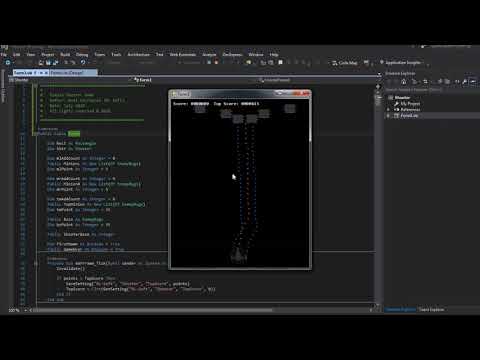Select the Shooter project node
The width and height of the screenshot is (480, 360).
click(402, 97)
